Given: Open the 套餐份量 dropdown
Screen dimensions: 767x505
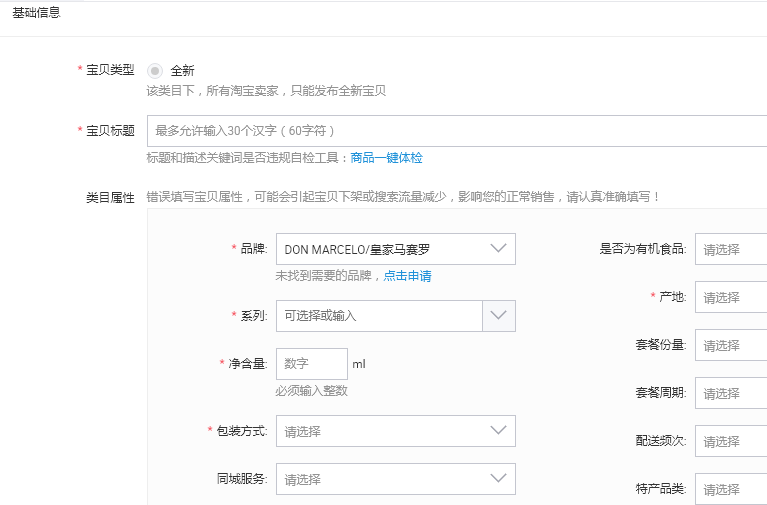Looking at the screenshot, I should tap(731, 345).
